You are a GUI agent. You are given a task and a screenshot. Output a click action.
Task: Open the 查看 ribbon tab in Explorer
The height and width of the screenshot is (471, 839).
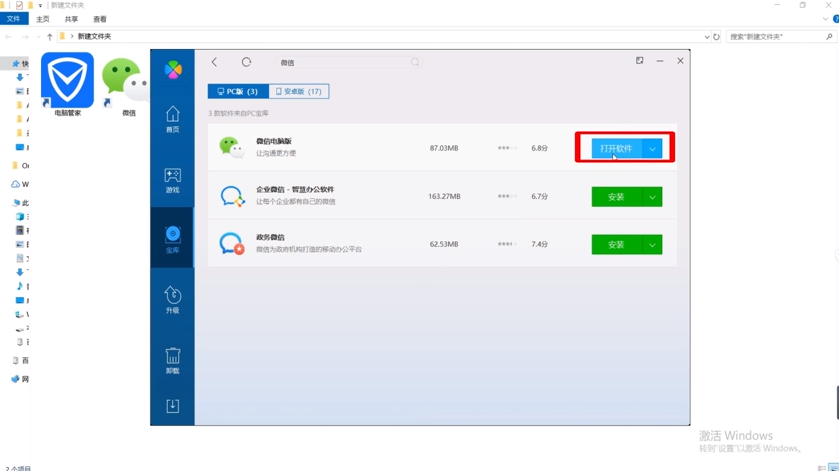click(100, 19)
